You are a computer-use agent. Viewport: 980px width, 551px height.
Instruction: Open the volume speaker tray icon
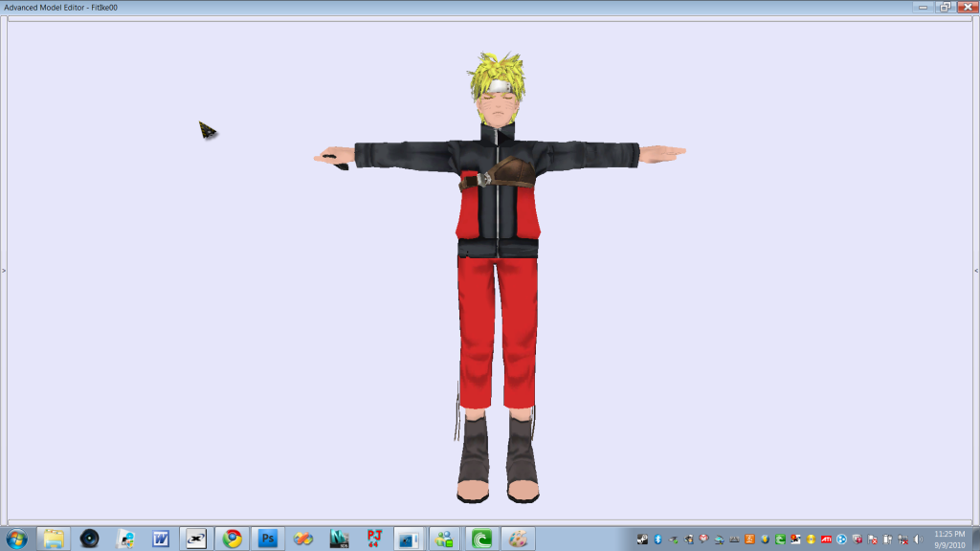click(x=918, y=540)
